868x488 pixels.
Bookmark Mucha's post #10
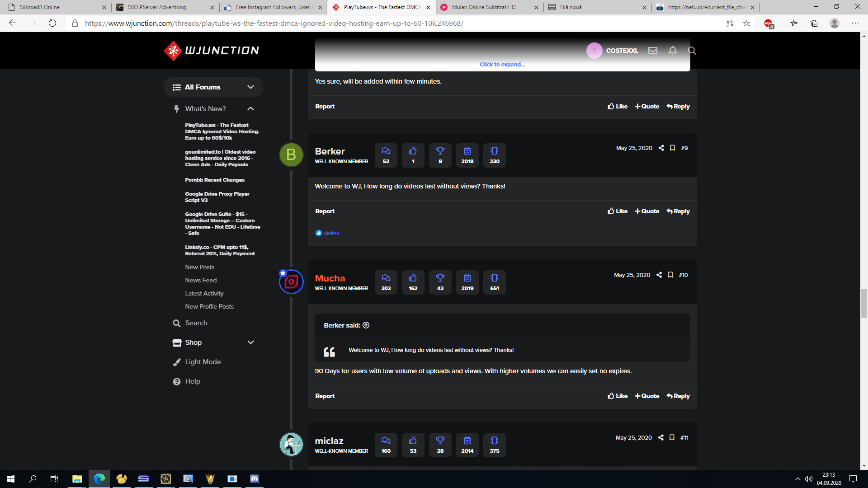670,275
